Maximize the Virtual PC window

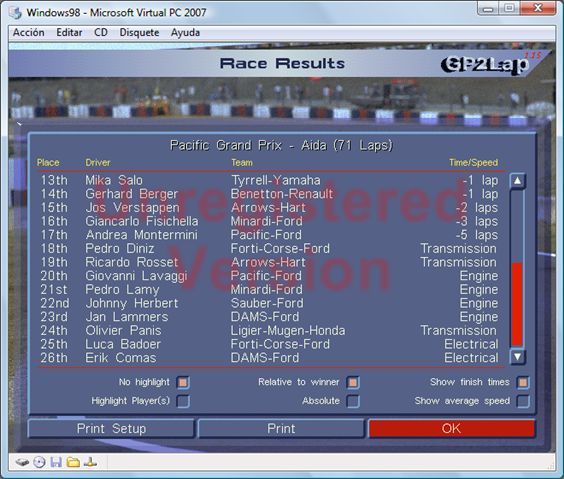click(x=509, y=8)
